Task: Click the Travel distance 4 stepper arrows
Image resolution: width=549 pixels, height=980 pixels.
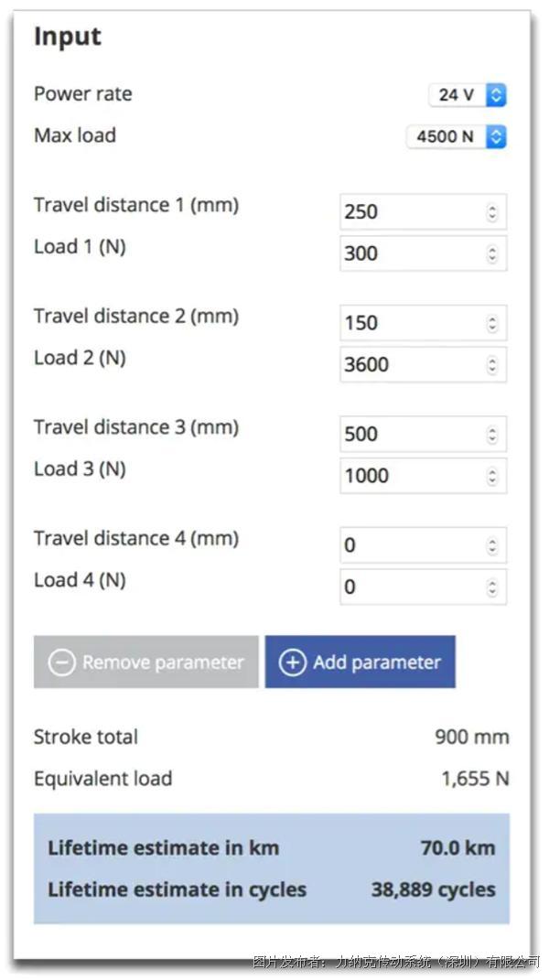Action: [x=492, y=545]
